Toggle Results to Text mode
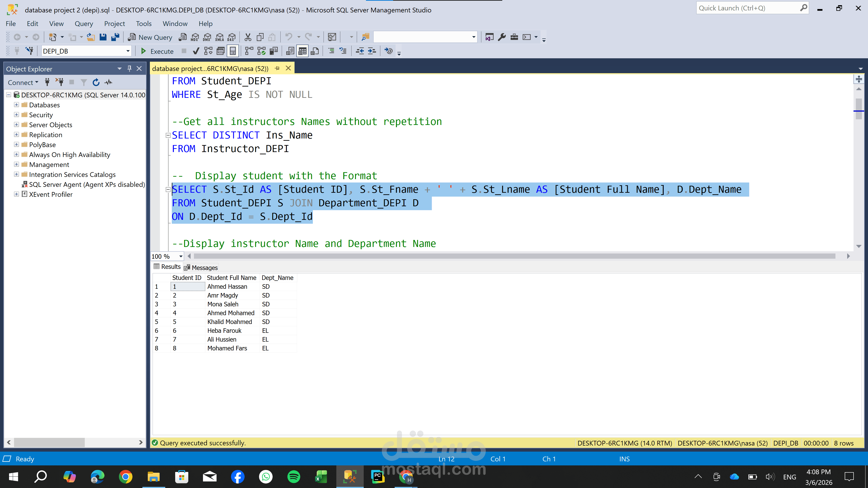This screenshot has height=488, width=868. click(x=290, y=51)
